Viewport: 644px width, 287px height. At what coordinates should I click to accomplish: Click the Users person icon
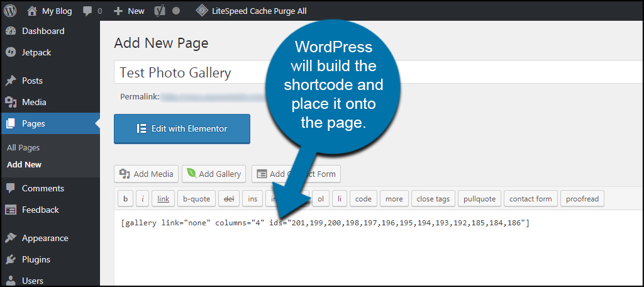click(x=11, y=281)
